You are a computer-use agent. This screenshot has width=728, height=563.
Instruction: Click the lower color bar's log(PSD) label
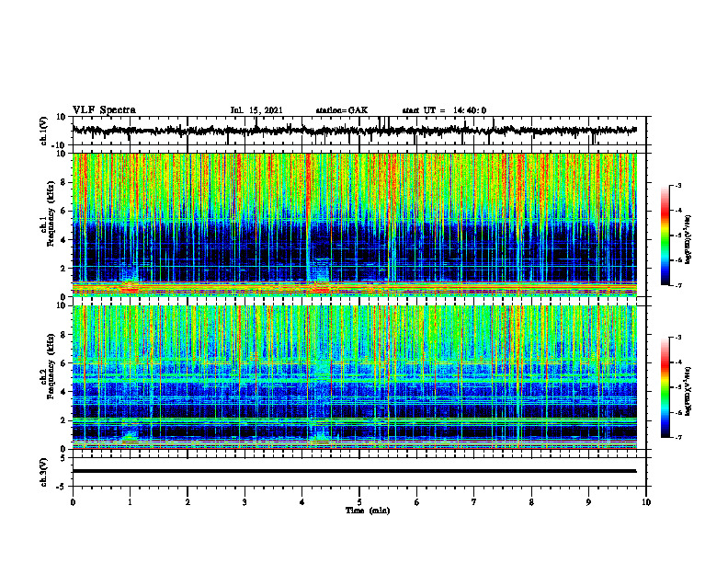[x=688, y=391]
